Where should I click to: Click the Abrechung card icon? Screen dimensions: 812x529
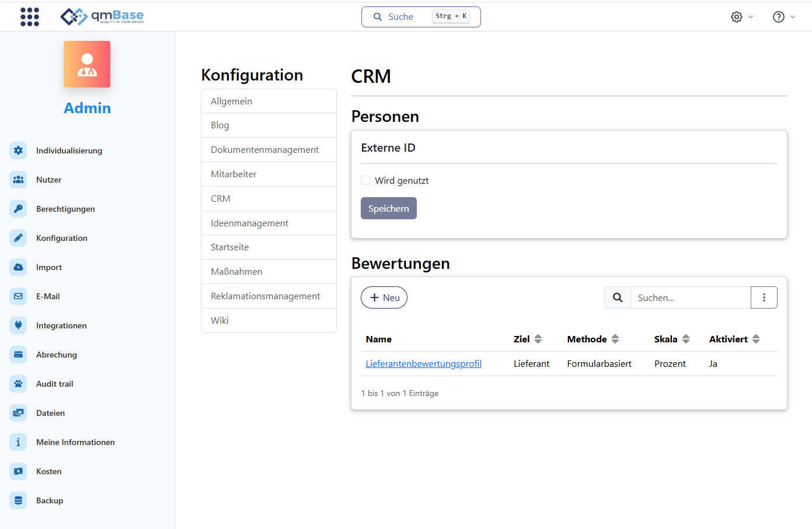pyautogui.click(x=18, y=355)
